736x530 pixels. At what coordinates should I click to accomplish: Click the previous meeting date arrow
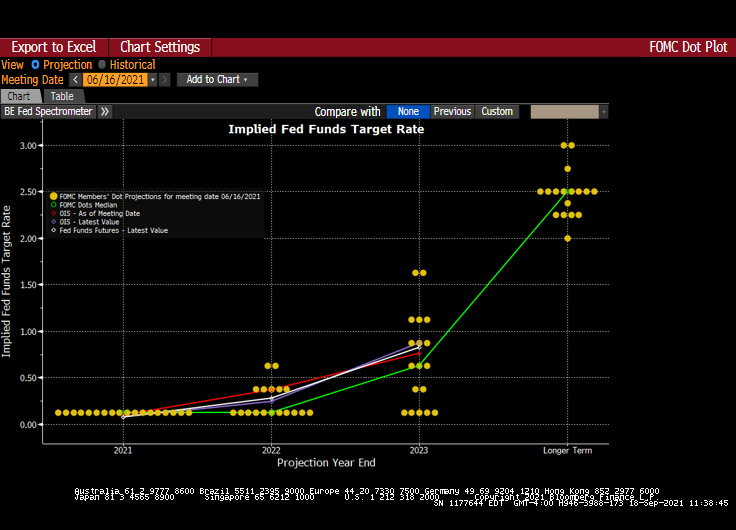coord(74,80)
